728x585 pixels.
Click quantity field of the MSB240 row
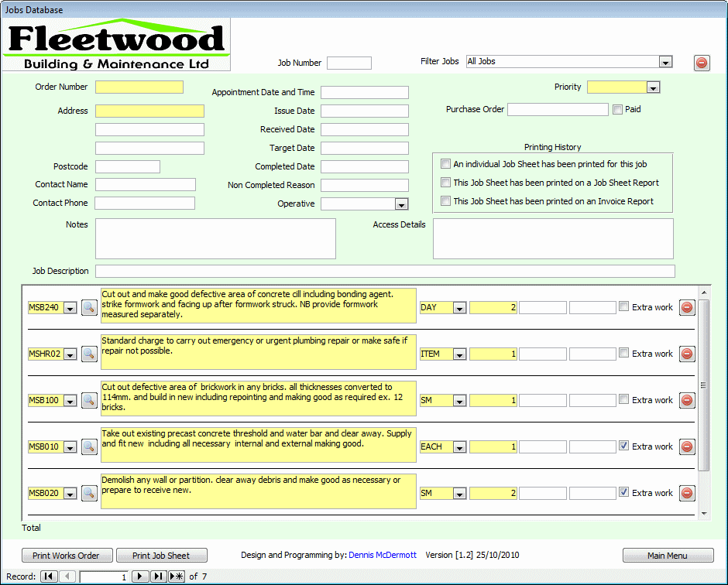click(493, 307)
